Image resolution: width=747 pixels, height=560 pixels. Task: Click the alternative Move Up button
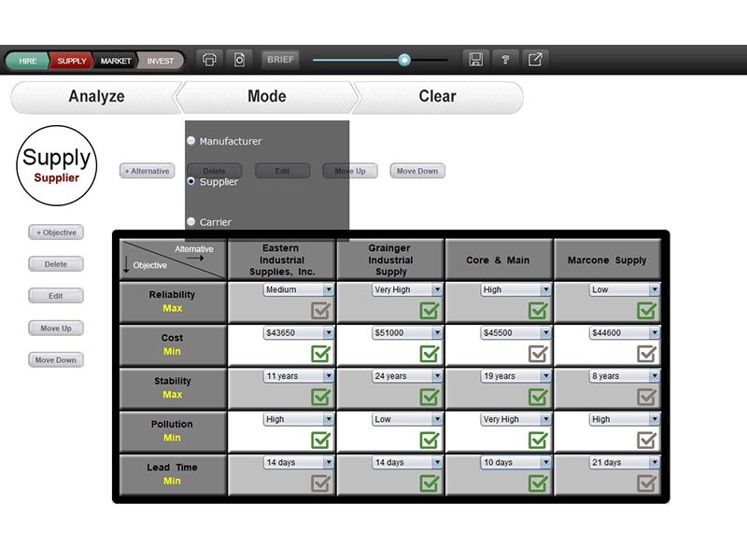350,171
